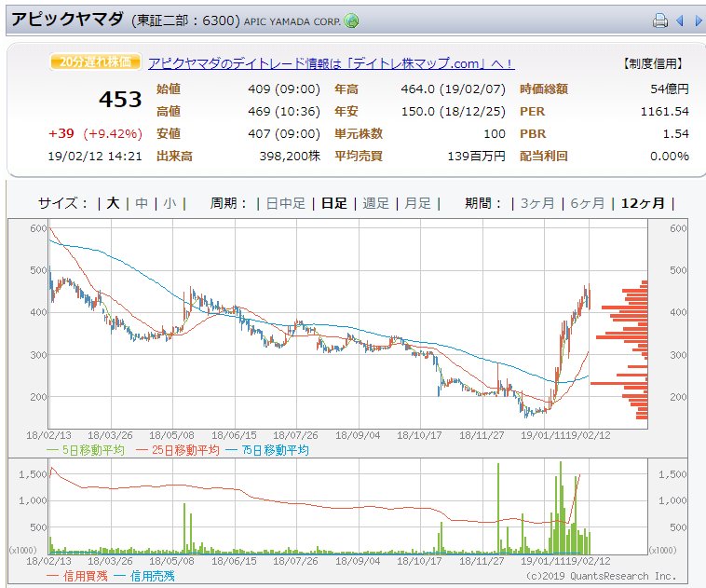Image resolution: width=706 pixels, height=588 pixels.
Task: Click the 平均売買 value 139百万円
Action: tap(476, 156)
